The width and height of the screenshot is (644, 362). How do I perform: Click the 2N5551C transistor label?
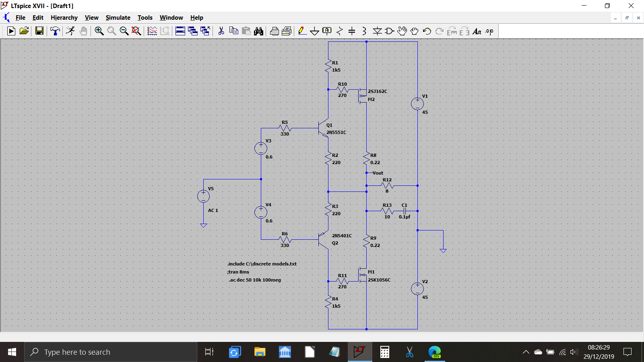[336, 132]
